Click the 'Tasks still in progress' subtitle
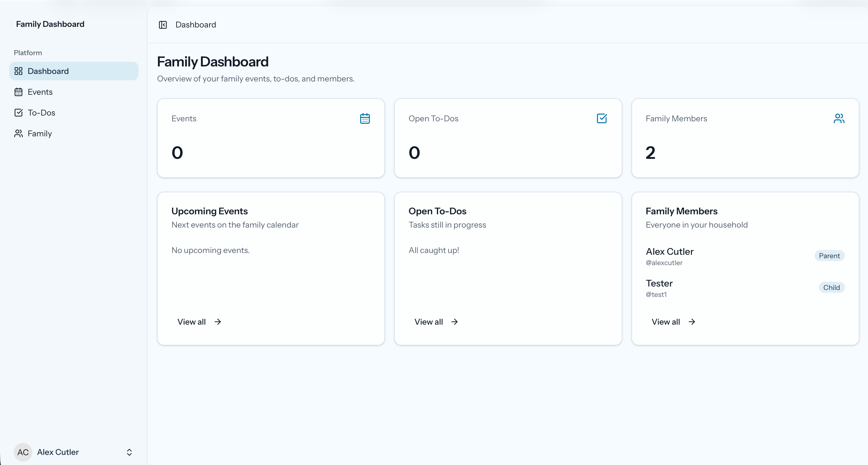 tap(447, 225)
